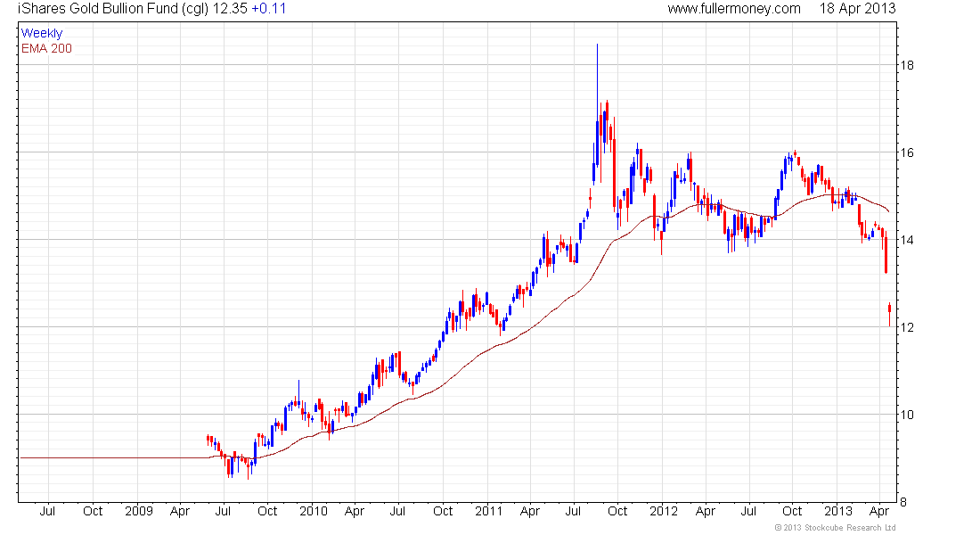
Task: Click the 2013 year axis label
Action: click(x=838, y=511)
